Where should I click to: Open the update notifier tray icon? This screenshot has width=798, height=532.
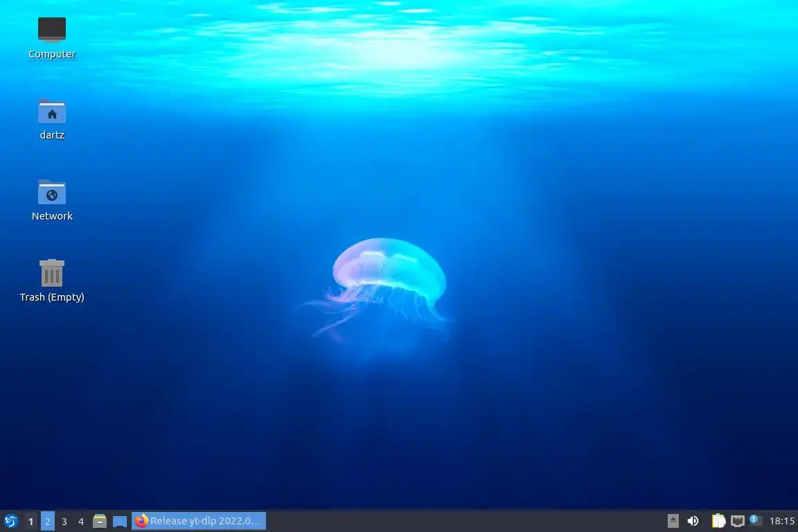(756, 520)
